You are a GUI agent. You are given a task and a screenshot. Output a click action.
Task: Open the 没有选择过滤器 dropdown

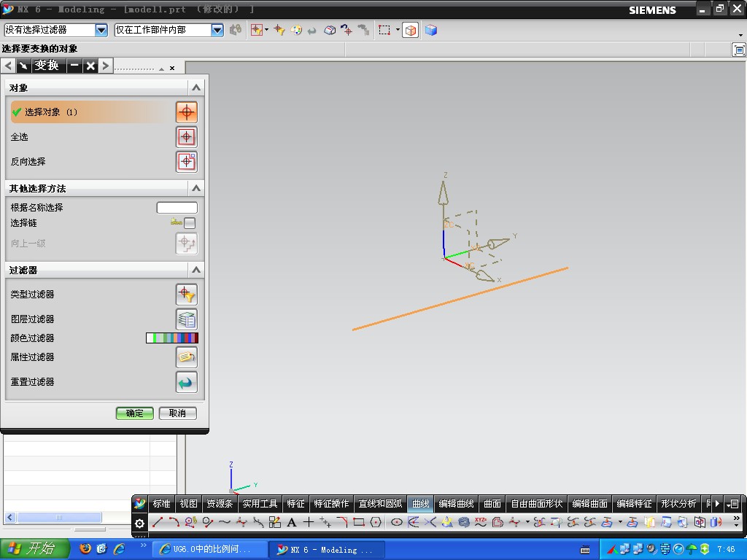[101, 30]
